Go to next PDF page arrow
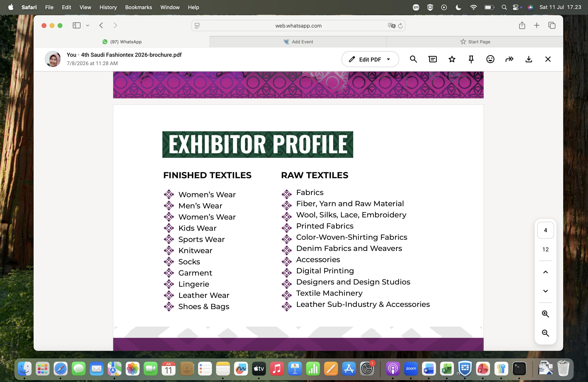 tap(546, 291)
